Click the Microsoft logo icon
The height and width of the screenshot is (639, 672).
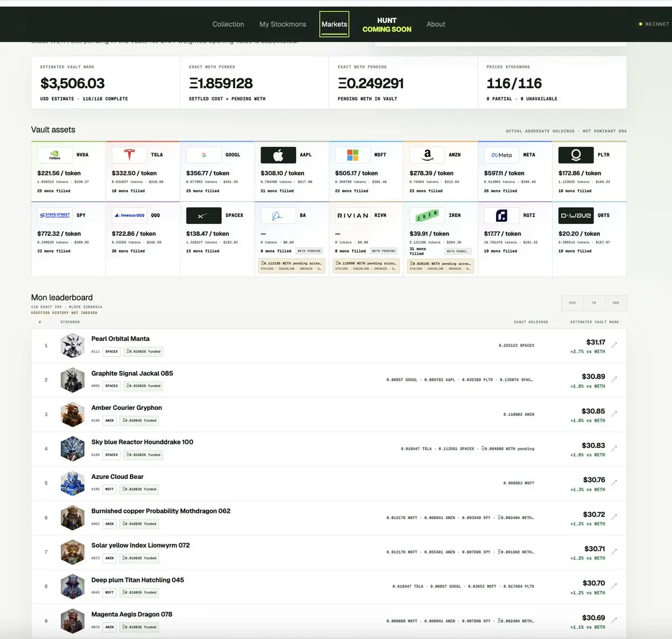pyautogui.click(x=352, y=155)
